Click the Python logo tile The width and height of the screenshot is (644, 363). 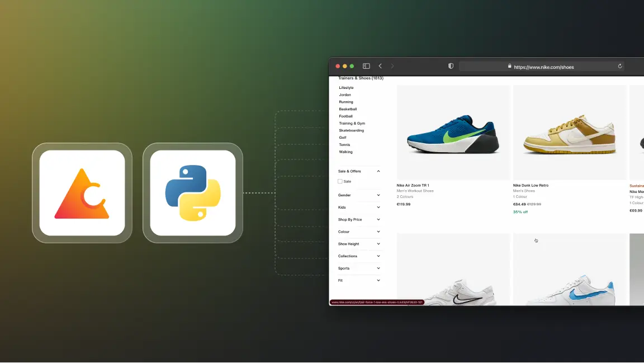click(x=193, y=193)
